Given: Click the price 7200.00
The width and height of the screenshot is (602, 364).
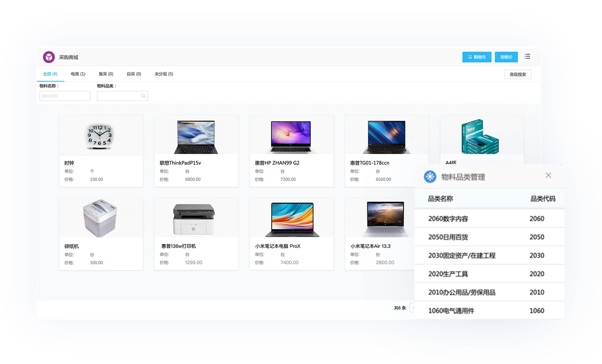Looking at the screenshot, I should [x=288, y=180].
